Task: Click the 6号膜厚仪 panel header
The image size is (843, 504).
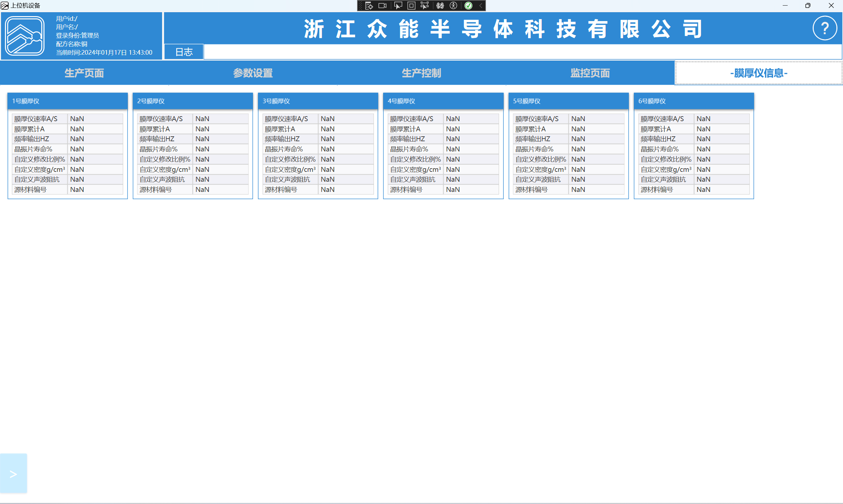Action: point(694,101)
